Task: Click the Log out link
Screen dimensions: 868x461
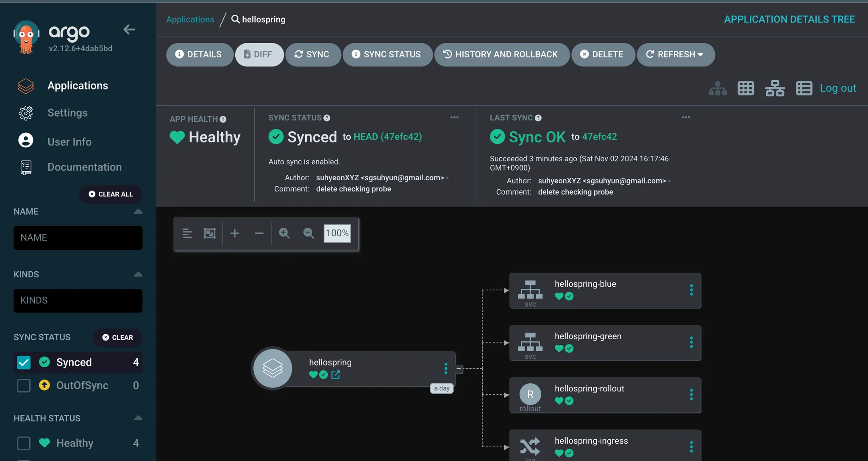Action: 837,88
